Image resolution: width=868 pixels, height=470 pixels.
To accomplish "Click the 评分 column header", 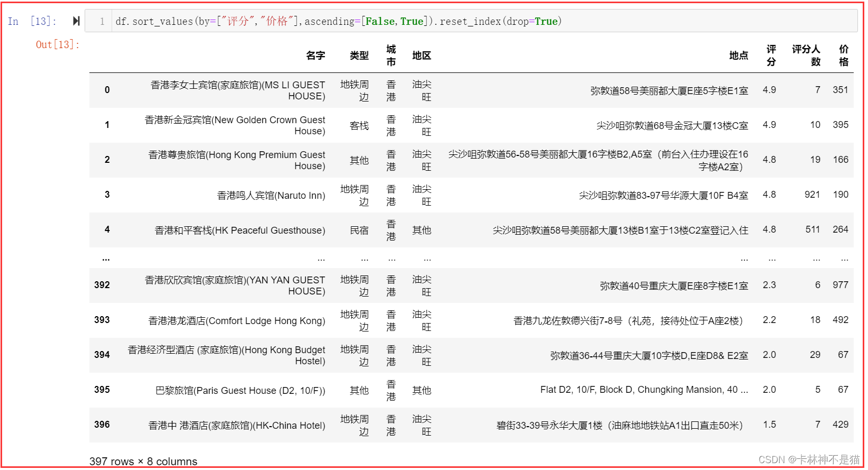I will [x=771, y=56].
